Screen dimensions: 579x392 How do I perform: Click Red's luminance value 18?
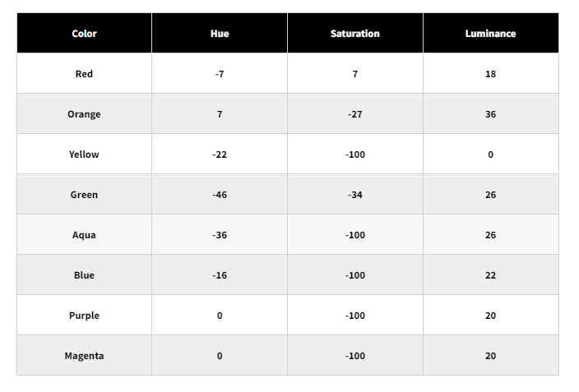(490, 74)
